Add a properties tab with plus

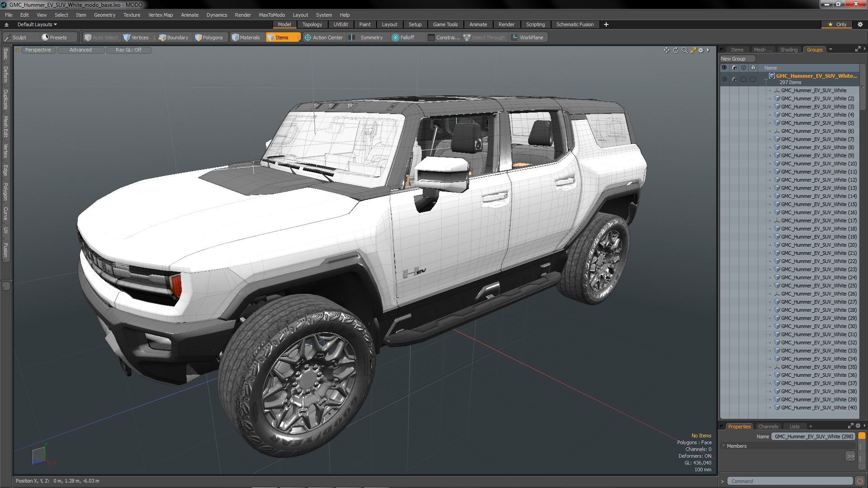(x=811, y=426)
